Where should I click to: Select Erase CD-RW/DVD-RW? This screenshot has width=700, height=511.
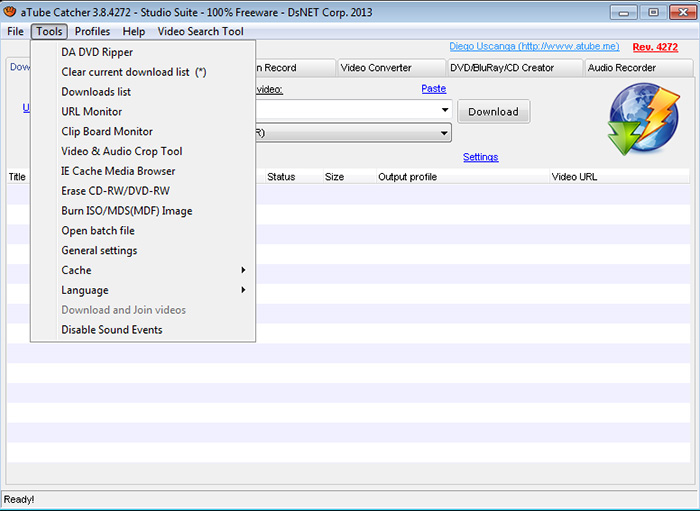(143, 191)
